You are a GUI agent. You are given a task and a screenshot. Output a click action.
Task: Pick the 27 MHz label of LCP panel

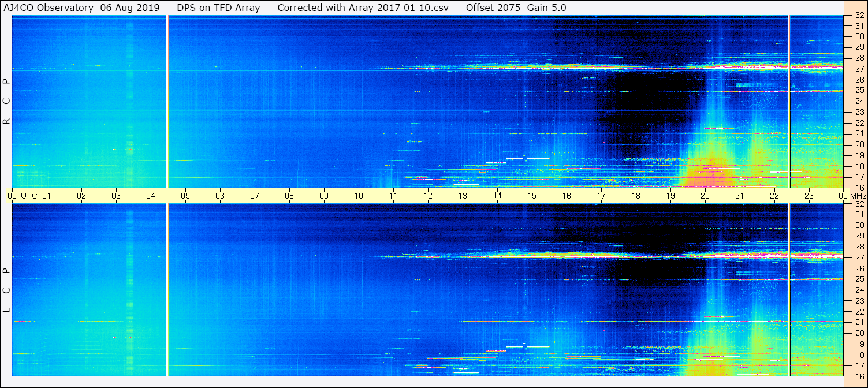coord(859,258)
